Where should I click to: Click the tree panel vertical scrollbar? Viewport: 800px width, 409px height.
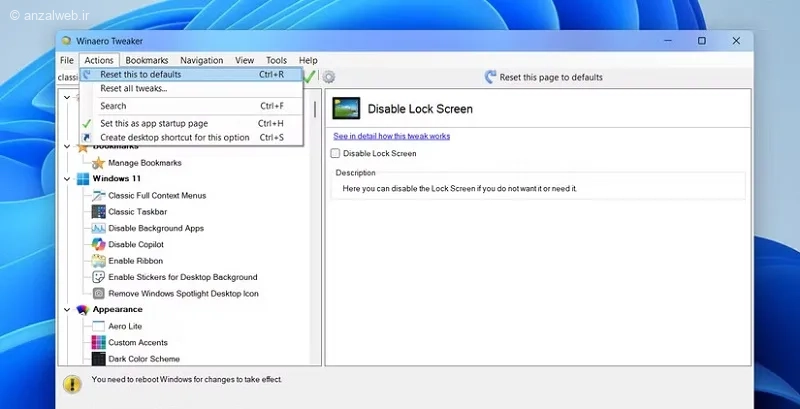point(315,109)
